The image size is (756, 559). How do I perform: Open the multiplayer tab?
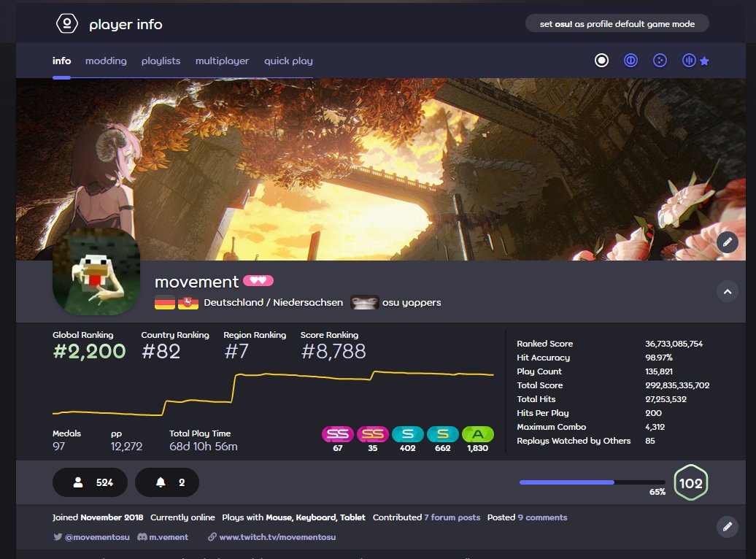point(223,61)
